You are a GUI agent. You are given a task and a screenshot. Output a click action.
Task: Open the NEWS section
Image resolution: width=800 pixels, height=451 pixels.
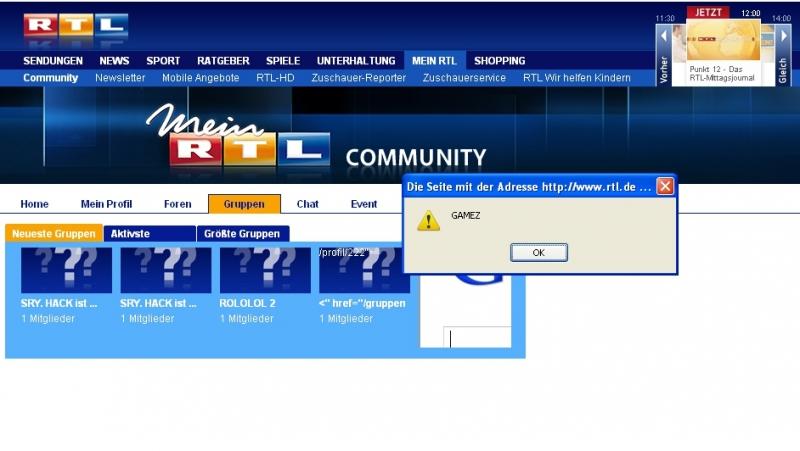pos(114,61)
